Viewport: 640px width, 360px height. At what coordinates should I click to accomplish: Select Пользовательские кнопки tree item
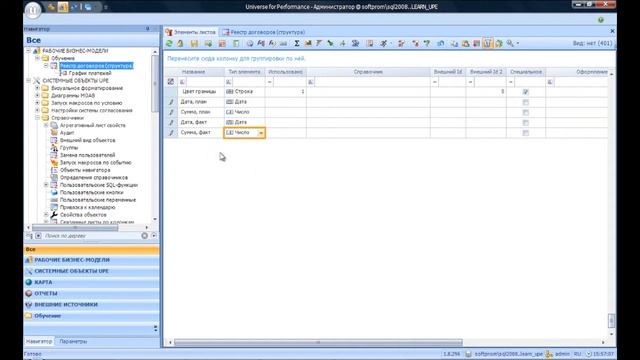(x=91, y=192)
